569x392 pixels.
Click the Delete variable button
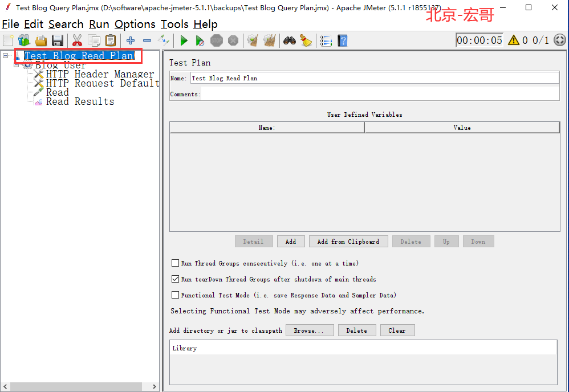411,242
